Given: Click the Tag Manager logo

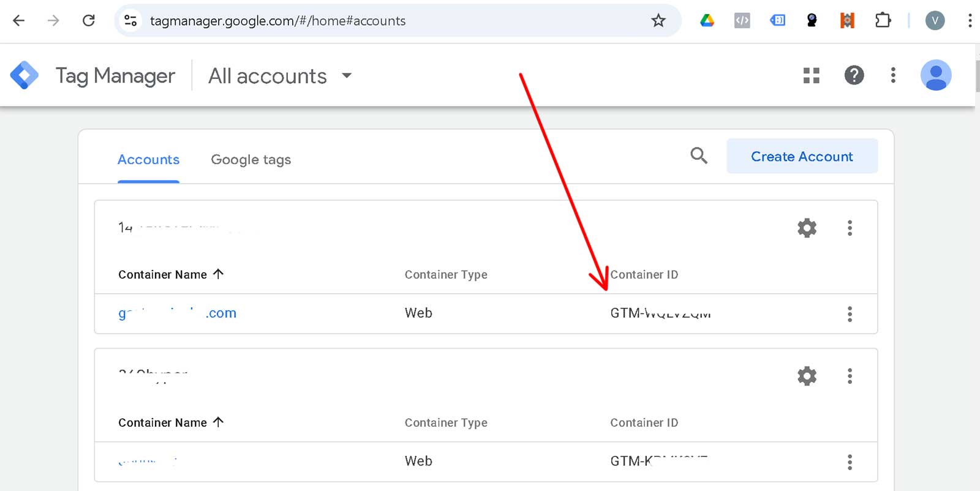Looking at the screenshot, I should (24, 75).
